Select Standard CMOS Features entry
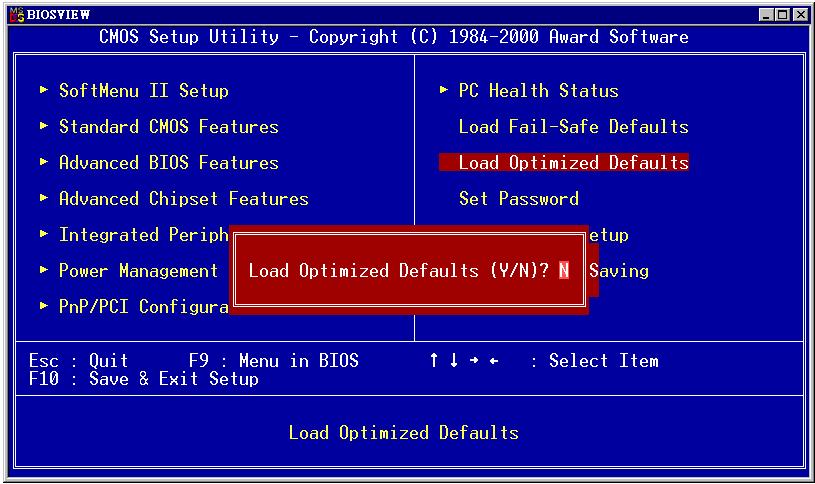Image resolution: width=815 pixels, height=484 pixels. pyautogui.click(x=168, y=127)
